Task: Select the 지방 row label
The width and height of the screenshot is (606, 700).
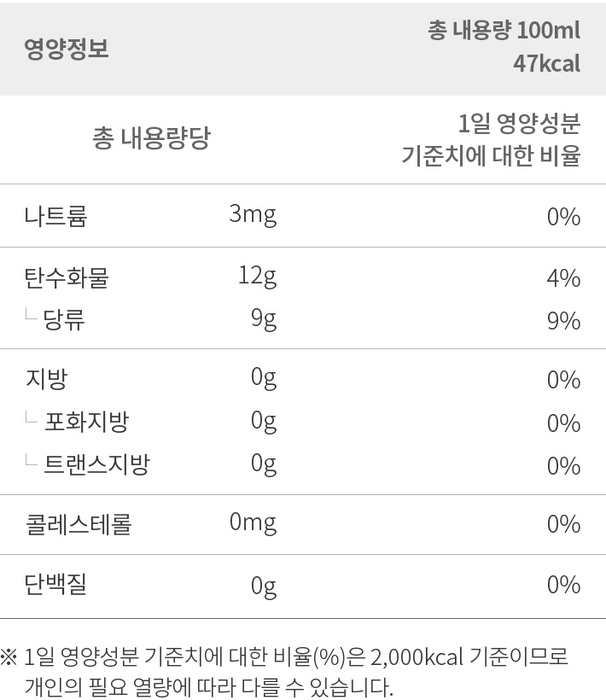Action: (x=46, y=379)
